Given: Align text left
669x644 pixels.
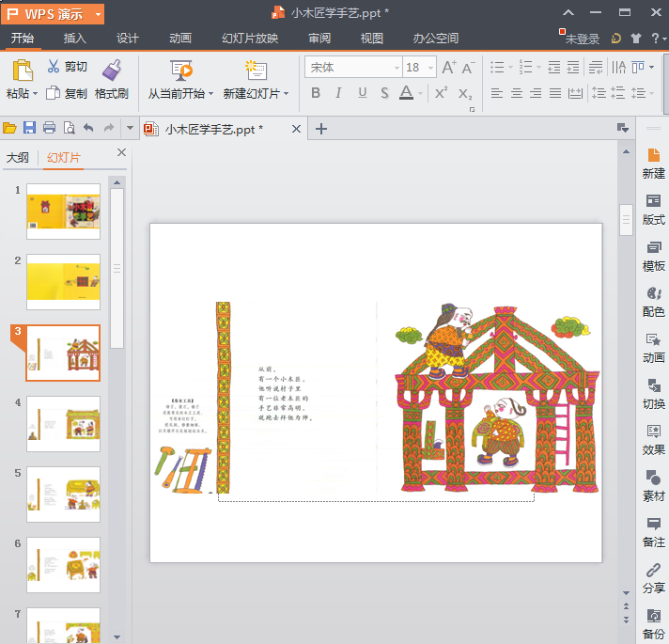Looking at the screenshot, I should (497, 93).
